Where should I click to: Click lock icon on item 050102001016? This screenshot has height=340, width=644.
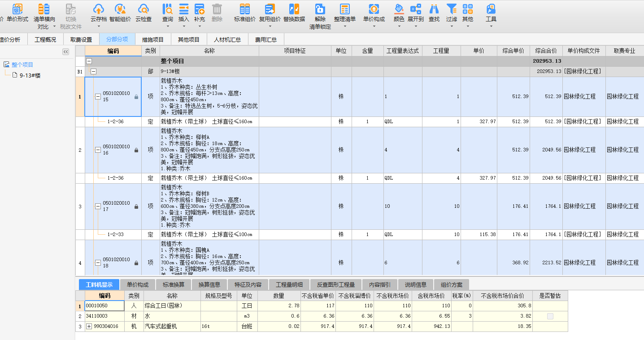(x=136, y=150)
